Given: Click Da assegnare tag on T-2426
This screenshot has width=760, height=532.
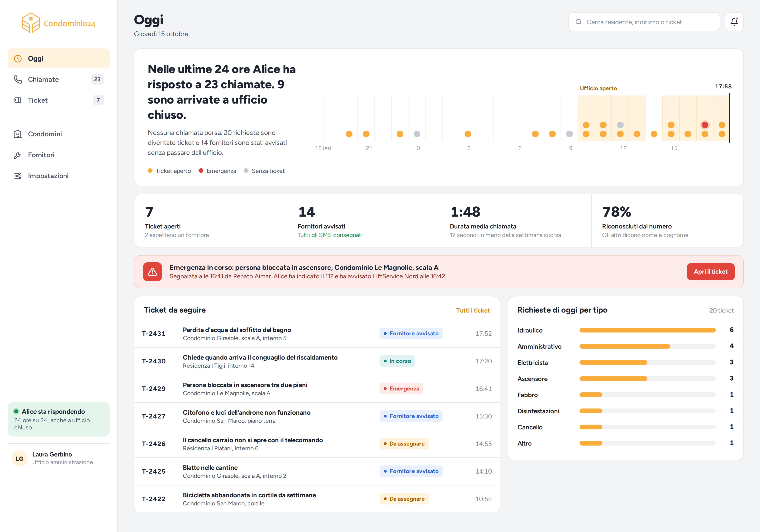Looking at the screenshot, I should [404, 444].
